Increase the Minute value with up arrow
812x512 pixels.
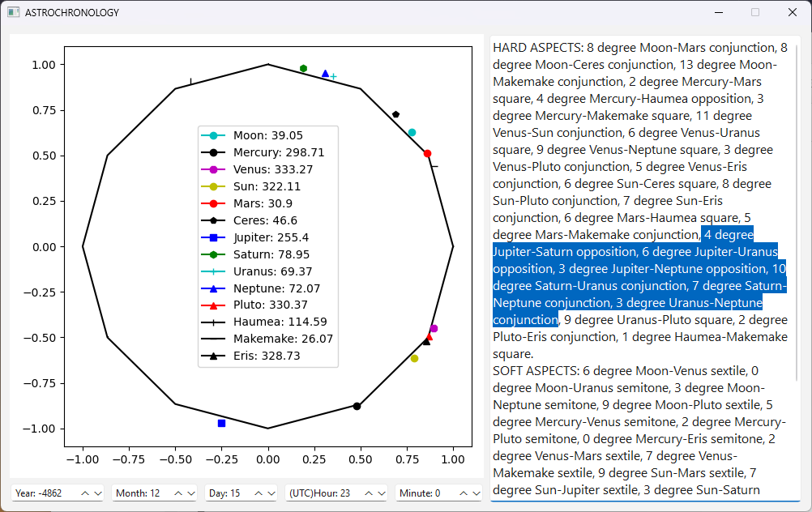(464, 493)
